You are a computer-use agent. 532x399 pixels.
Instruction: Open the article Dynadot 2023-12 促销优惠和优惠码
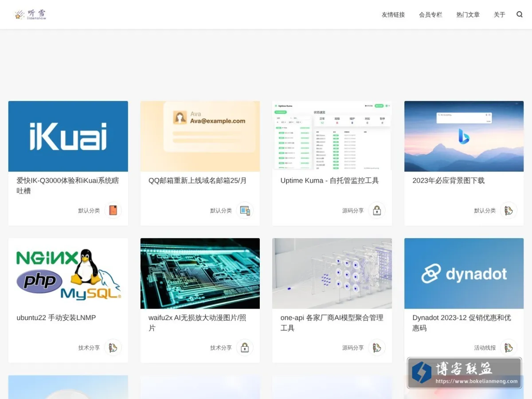click(462, 323)
